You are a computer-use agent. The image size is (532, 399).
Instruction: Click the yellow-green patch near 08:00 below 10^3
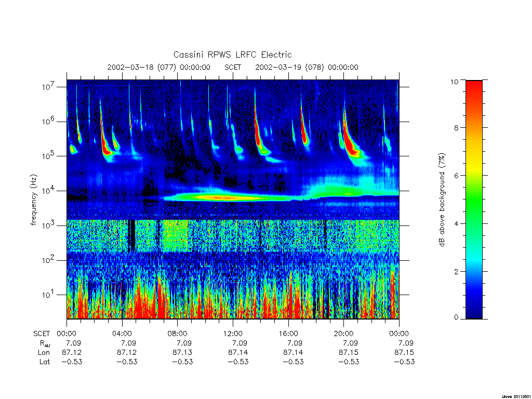tap(175, 235)
